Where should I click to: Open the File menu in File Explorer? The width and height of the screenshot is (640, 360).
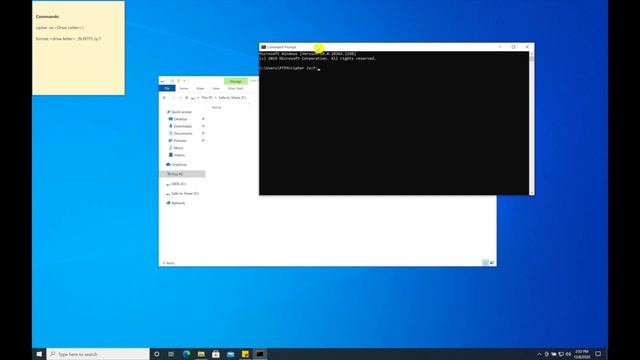[167, 88]
